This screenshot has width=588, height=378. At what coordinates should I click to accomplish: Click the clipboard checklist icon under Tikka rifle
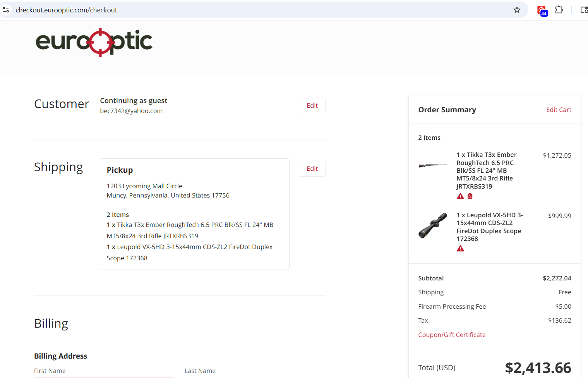(x=470, y=196)
